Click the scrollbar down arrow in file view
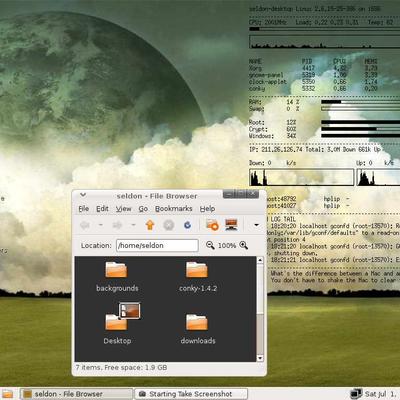This screenshot has height=400, width=400. tap(260, 358)
